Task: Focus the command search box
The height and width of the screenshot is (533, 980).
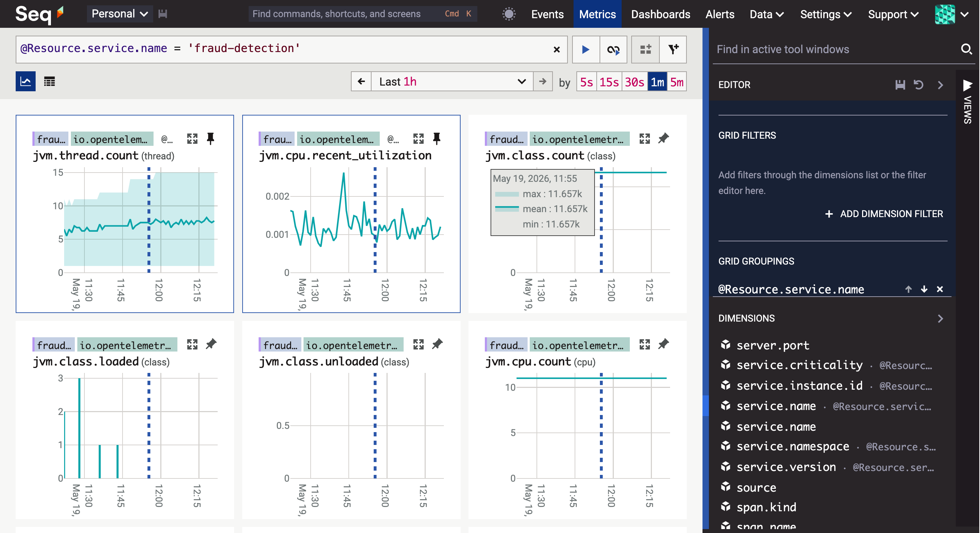Action: coord(363,14)
